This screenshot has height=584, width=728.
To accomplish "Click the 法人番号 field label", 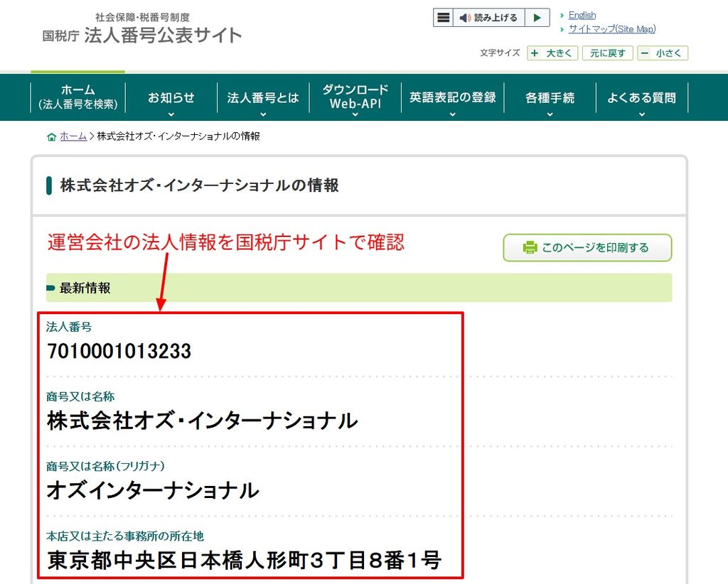I will pyautogui.click(x=69, y=327).
